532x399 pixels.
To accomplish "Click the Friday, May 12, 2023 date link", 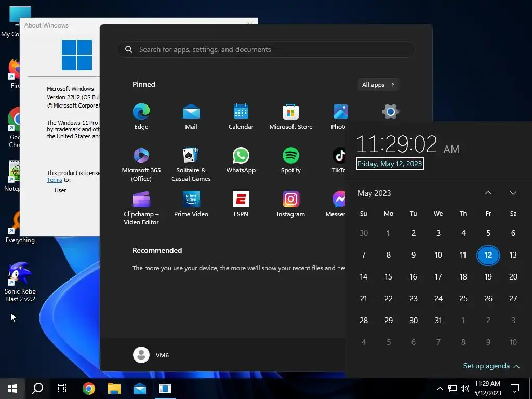I will (390, 164).
